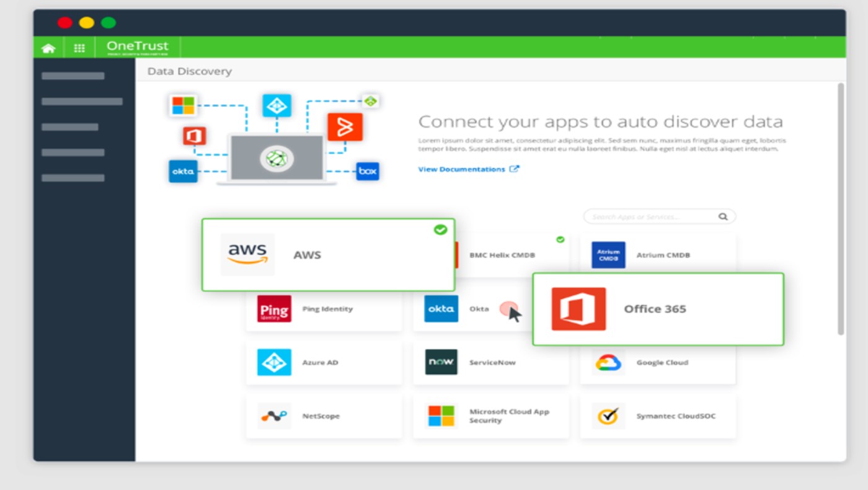
Task: Select the Symantec CloudSOC icon
Action: pos(608,416)
